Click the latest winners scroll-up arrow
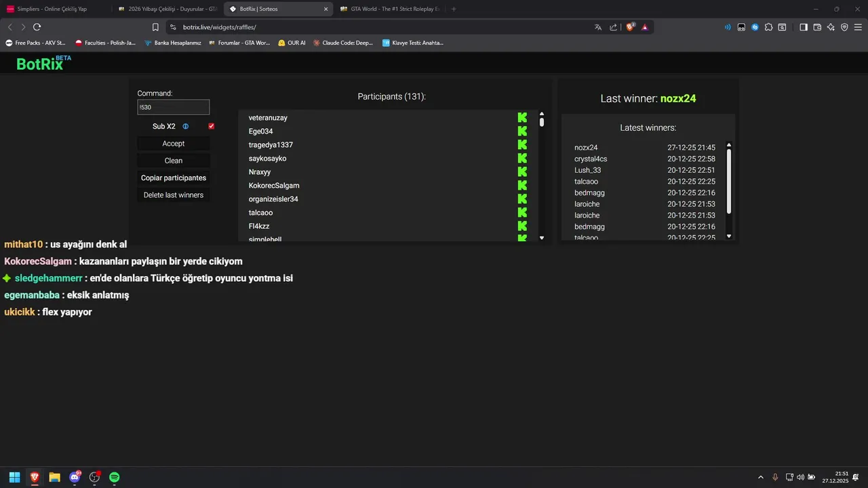 coord(729,144)
